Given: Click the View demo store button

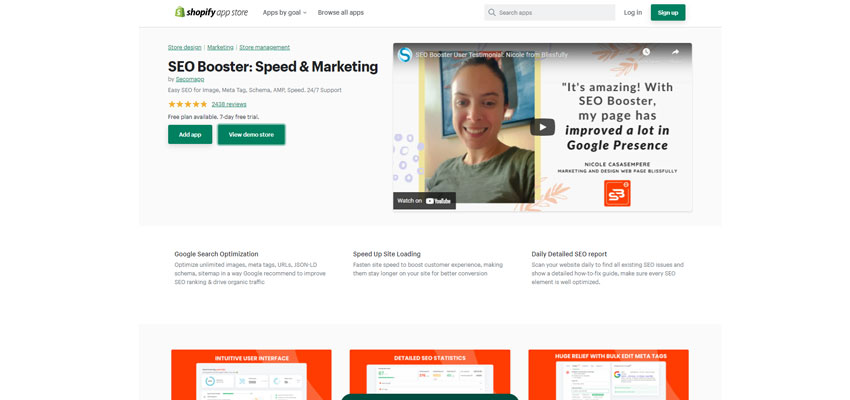Looking at the screenshot, I should click(x=251, y=134).
